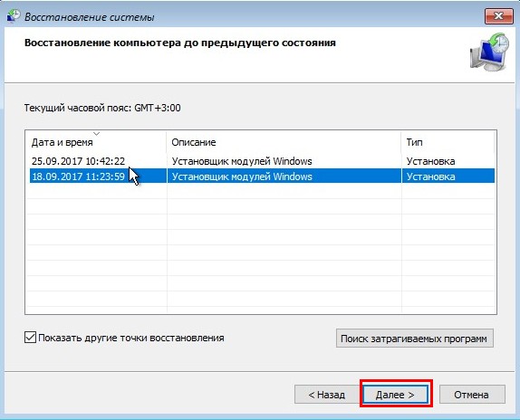Sort list by Описание column
Screen dimensions: 520x420
click(284, 142)
